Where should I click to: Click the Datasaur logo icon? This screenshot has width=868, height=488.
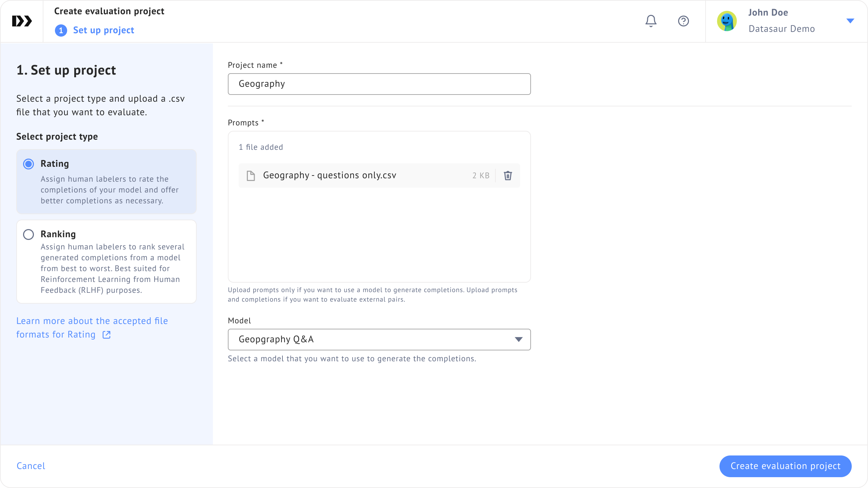22,21
